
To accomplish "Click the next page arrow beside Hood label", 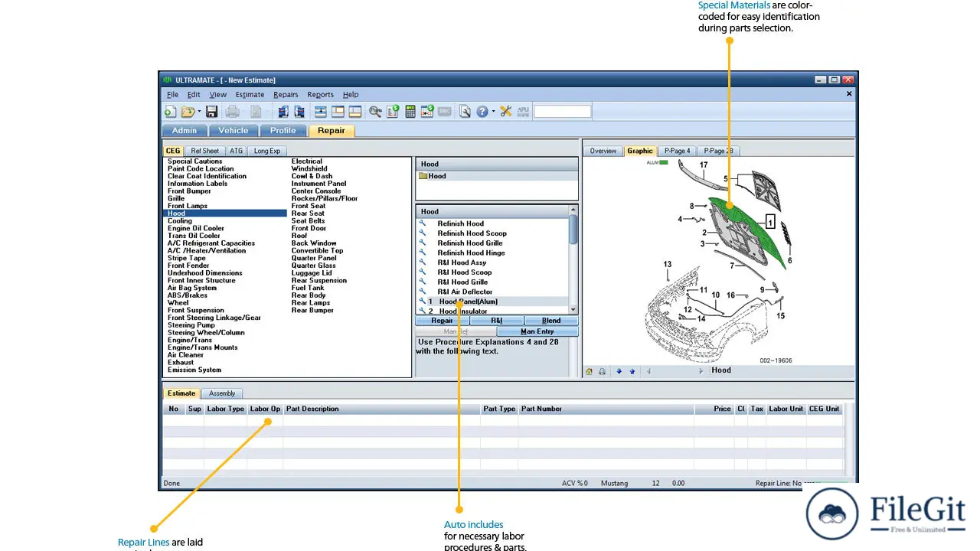I will click(701, 371).
